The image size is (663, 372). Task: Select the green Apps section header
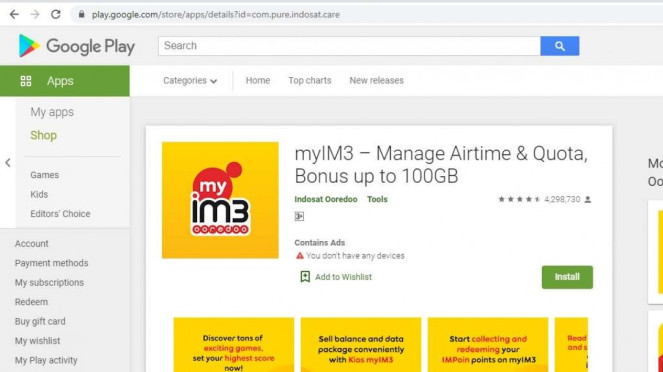coord(65,81)
